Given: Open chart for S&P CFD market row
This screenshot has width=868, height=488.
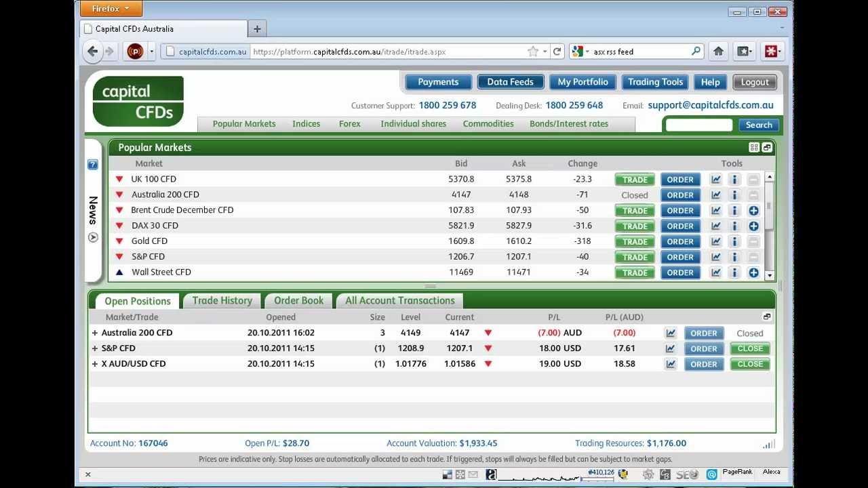Looking at the screenshot, I should (x=715, y=258).
